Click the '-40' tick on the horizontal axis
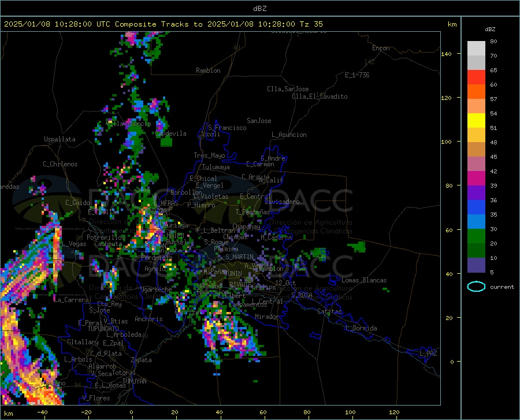 42,412
